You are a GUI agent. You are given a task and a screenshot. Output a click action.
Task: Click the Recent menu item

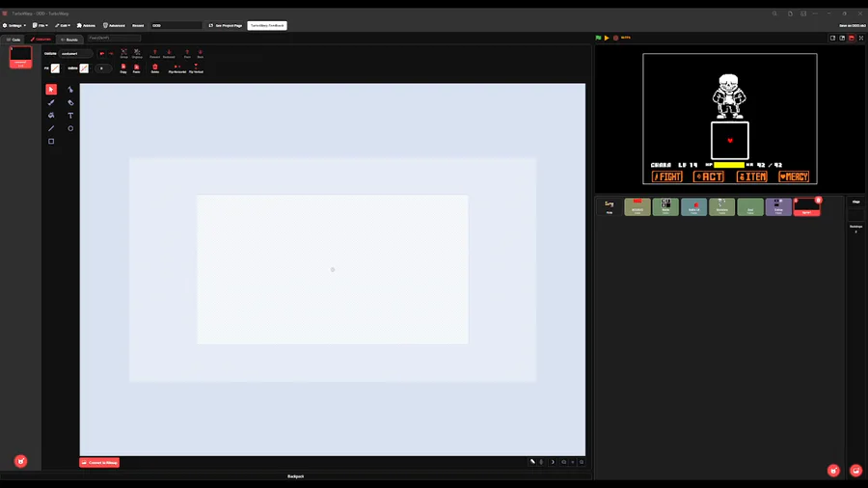[x=138, y=25]
